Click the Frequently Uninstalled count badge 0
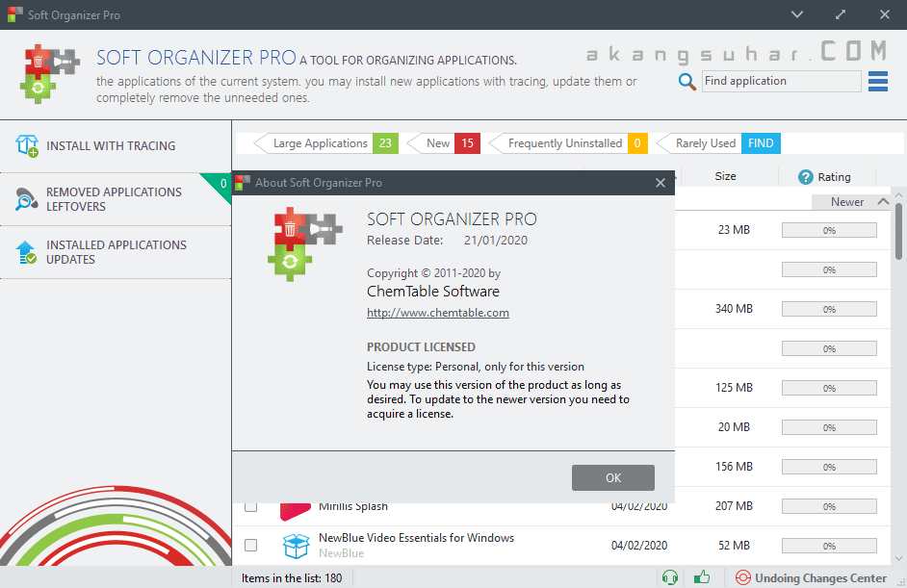Image resolution: width=907 pixels, height=588 pixels. tap(637, 143)
